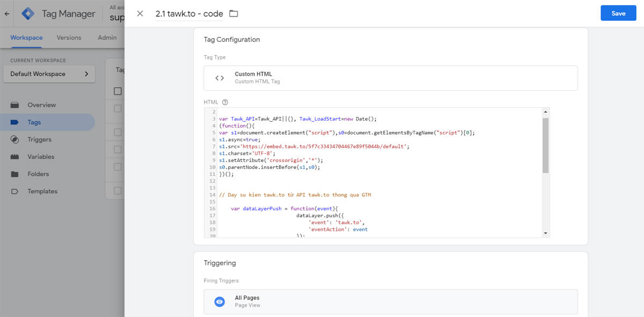Switch to the Versions tab
The image size is (644, 317).
69,38
